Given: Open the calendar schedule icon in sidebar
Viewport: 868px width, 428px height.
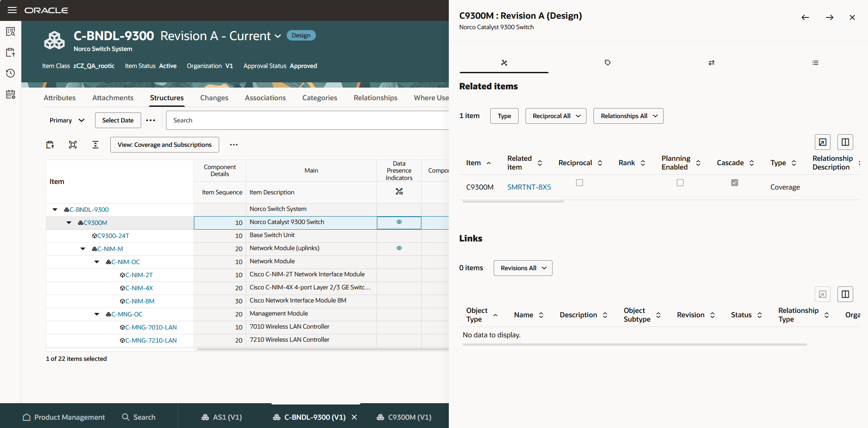Looking at the screenshot, I should 10,94.
